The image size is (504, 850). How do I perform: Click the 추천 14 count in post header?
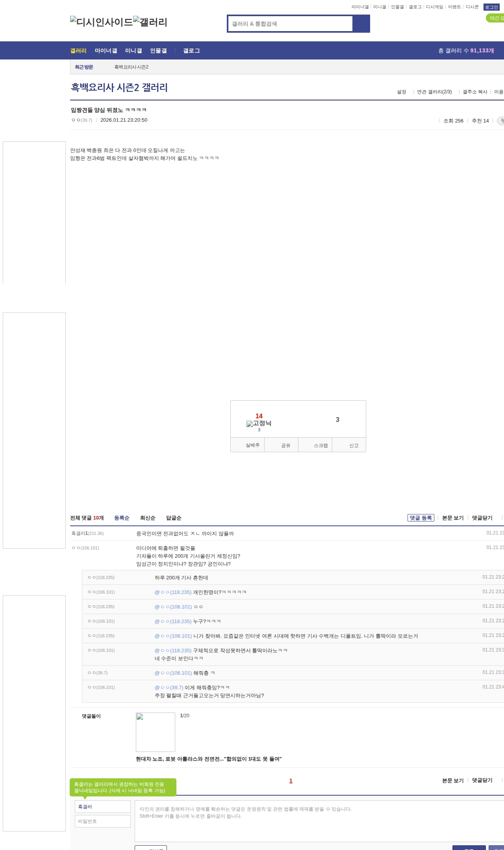tap(480, 121)
